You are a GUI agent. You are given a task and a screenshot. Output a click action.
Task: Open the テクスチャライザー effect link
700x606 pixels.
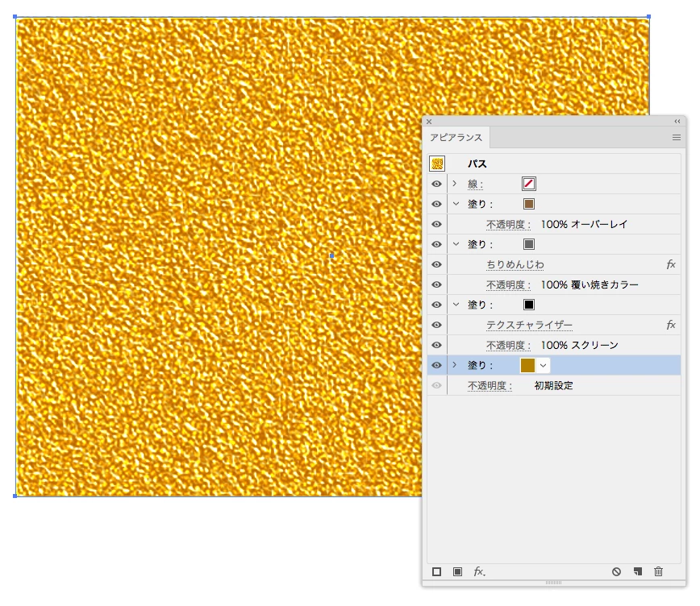pyautogui.click(x=530, y=325)
